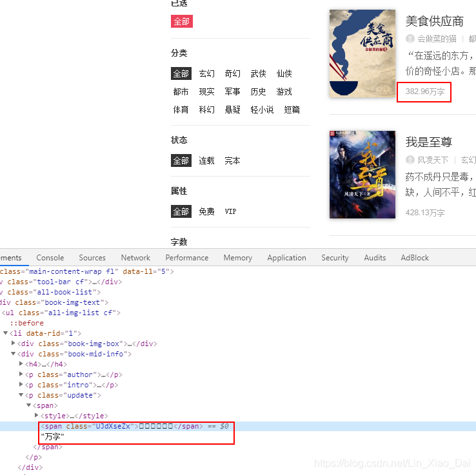Open the Network tab
This screenshot has height=475, width=476.
[135, 258]
